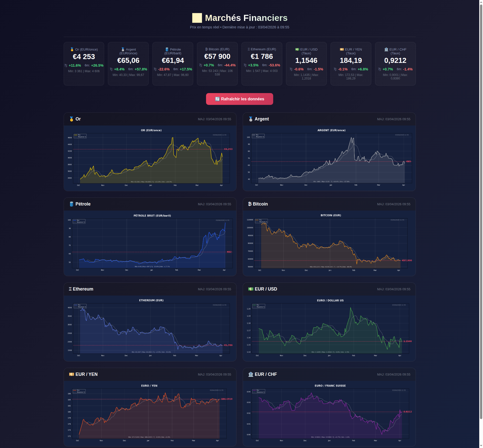This screenshot has width=483, height=448.
Task: Open the Euro / Franc Suisse chart
Action: coord(330,413)
